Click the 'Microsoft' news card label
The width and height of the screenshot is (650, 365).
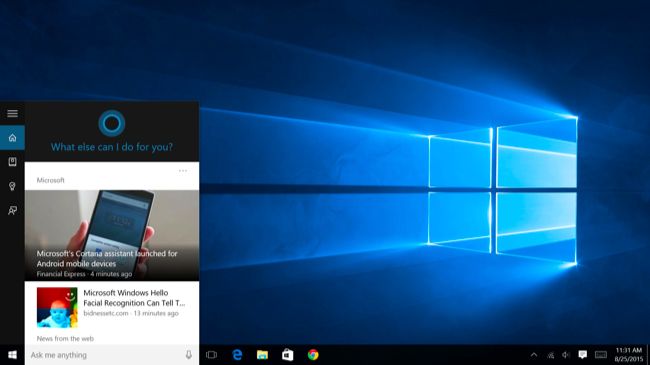[x=51, y=180]
